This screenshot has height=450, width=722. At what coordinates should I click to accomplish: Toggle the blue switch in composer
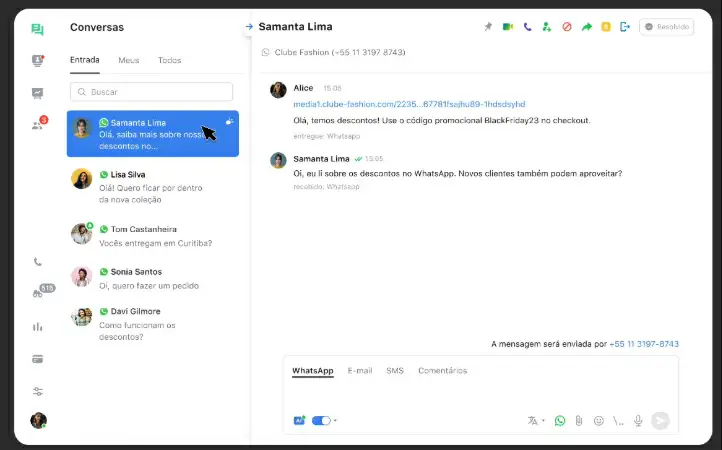click(321, 421)
